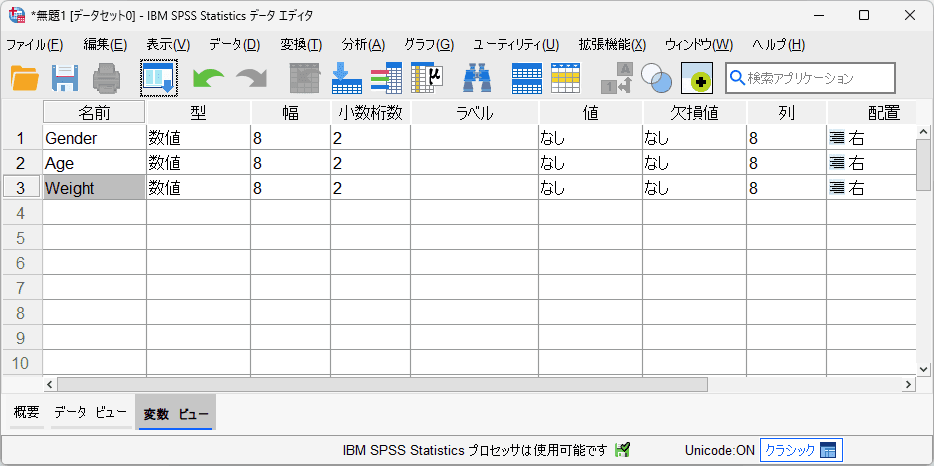Click the empty label cell for Age
This screenshot has width=934, height=466.
pyautogui.click(x=475, y=163)
